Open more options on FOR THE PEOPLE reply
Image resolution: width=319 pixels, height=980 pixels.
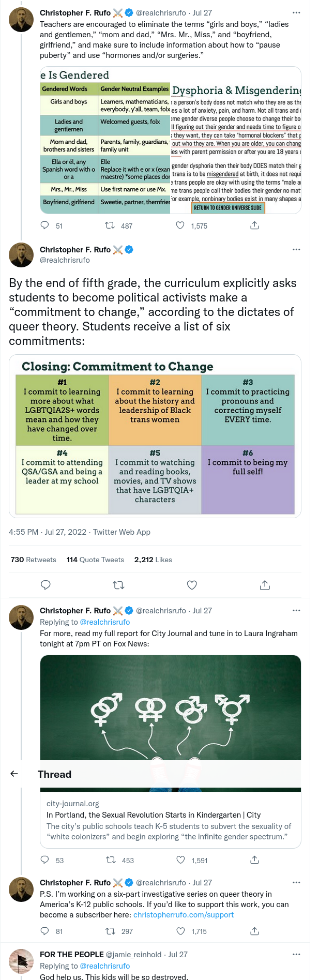296,954
